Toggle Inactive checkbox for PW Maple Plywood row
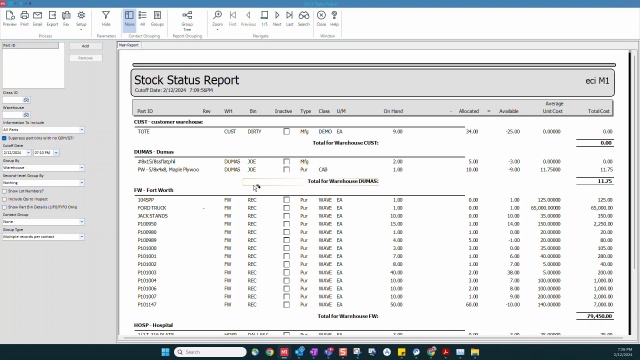Viewport: 640px width, 360px height. pyautogui.click(x=287, y=169)
